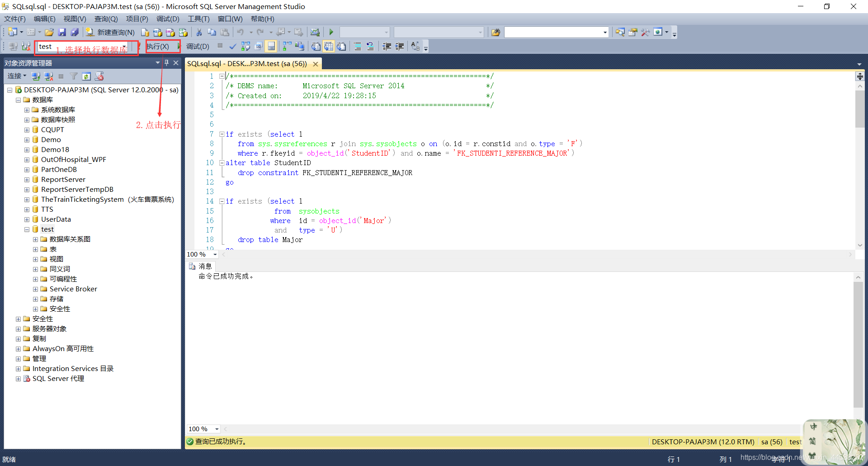
Task: Open the results pane zoom dropdown
Action: [217, 429]
